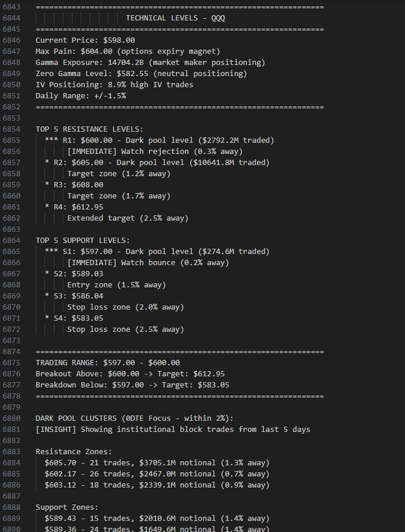Click the R2 $605.00 dark pool line

161,162
